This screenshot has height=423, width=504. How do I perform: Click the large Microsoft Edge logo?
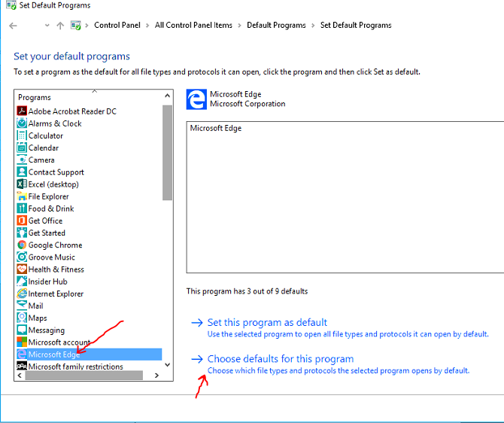click(196, 99)
